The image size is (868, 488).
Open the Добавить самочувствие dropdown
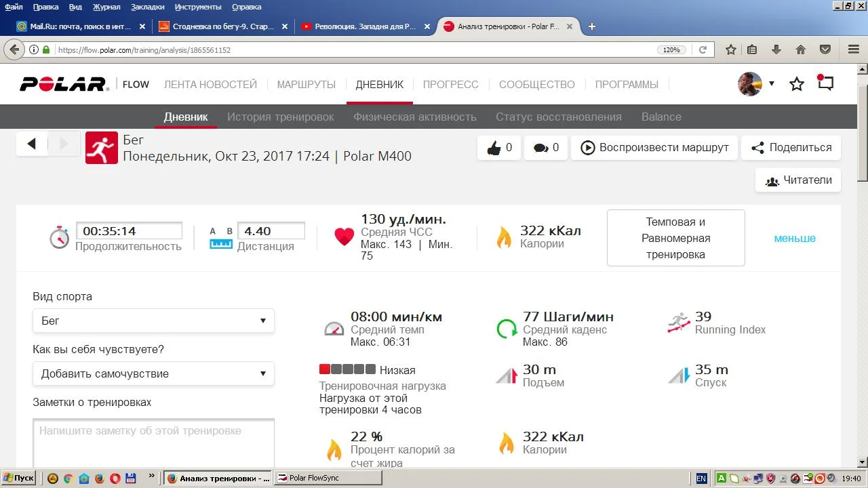tap(153, 373)
